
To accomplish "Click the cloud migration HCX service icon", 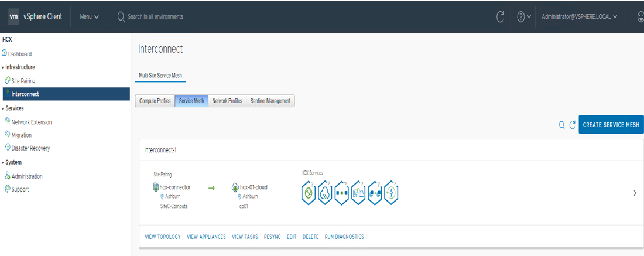I will (325, 193).
